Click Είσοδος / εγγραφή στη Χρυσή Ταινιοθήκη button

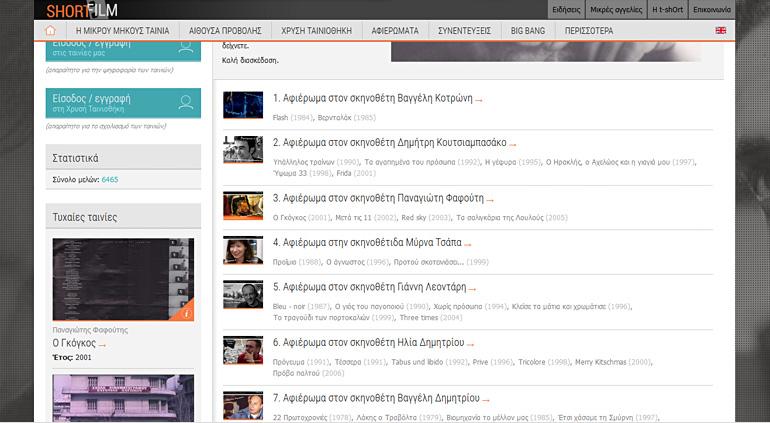pyautogui.click(x=110, y=102)
